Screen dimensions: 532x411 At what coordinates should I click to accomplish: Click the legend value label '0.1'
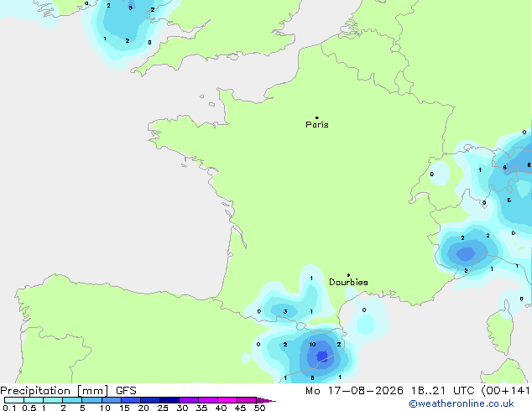(9, 408)
